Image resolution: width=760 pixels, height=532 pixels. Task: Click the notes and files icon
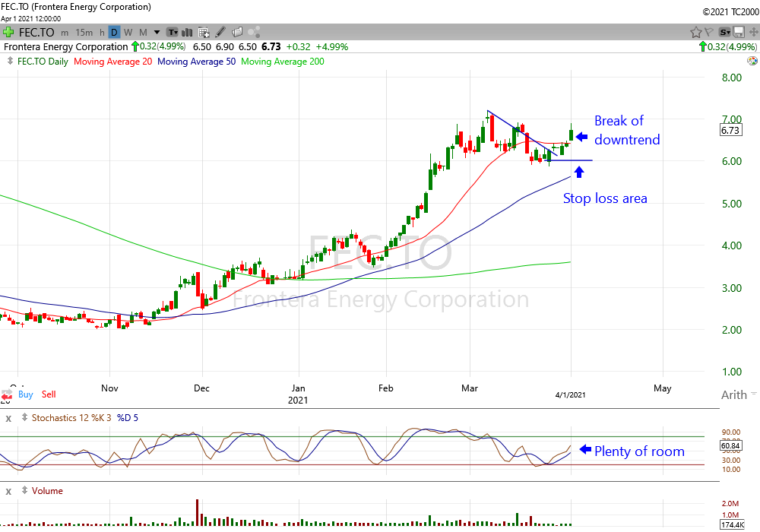(237, 33)
